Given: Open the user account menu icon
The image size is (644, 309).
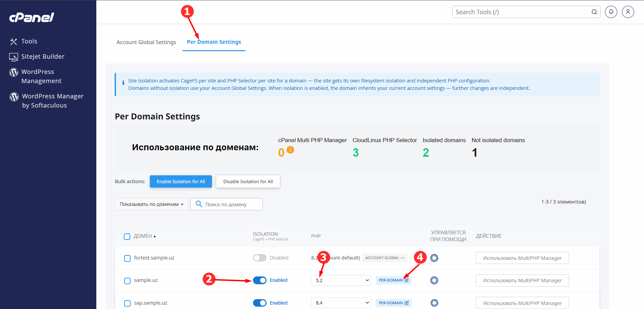Looking at the screenshot, I should pos(628,12).
